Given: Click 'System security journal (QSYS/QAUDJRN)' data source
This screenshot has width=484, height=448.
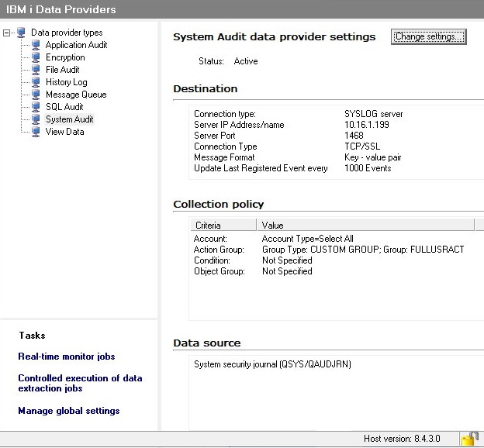Looking at the screenshot, I should pyautogui.click(x=272, y=364).
